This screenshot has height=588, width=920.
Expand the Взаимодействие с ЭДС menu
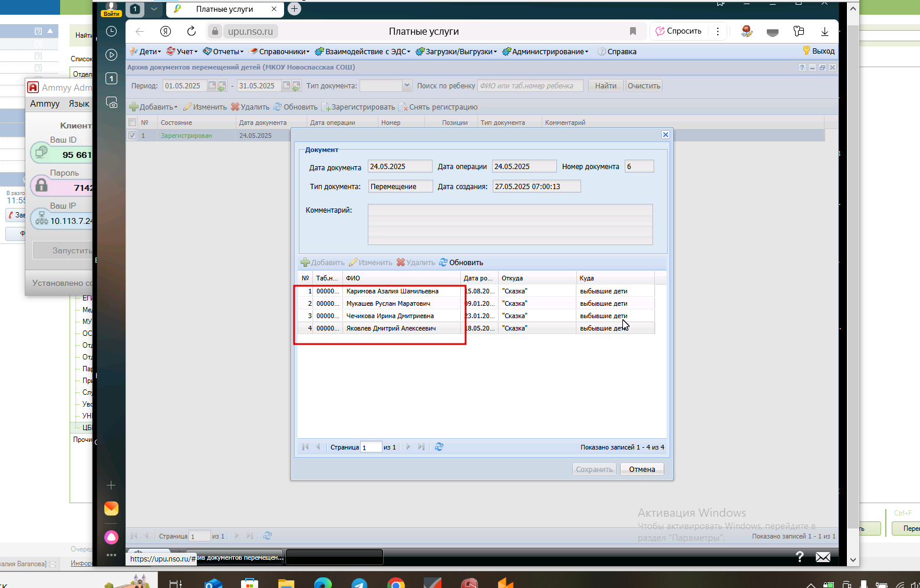click(363, 51)
